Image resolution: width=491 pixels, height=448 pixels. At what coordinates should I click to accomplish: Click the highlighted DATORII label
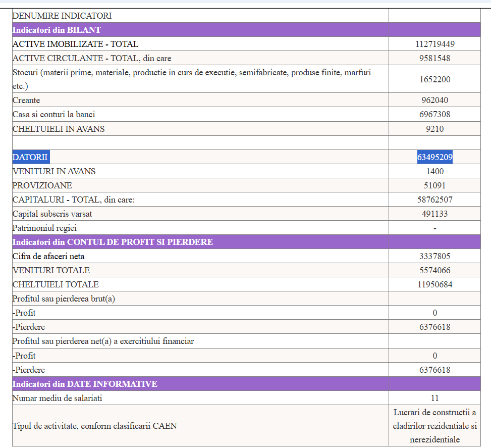click(x=30, y=157)
